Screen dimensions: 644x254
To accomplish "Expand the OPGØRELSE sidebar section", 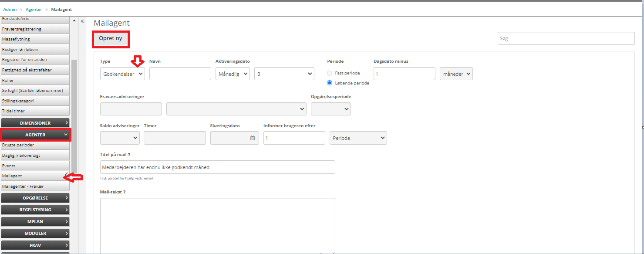I will [35, 198].
